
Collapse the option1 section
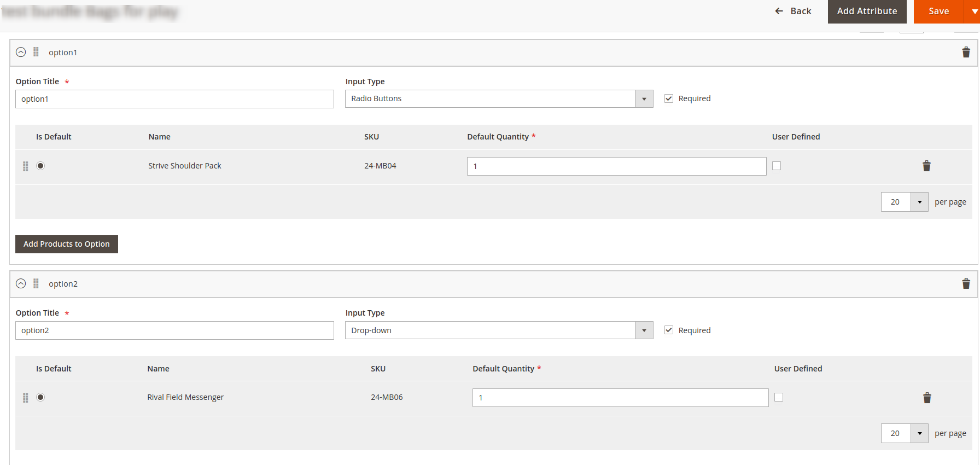[21, 52]
